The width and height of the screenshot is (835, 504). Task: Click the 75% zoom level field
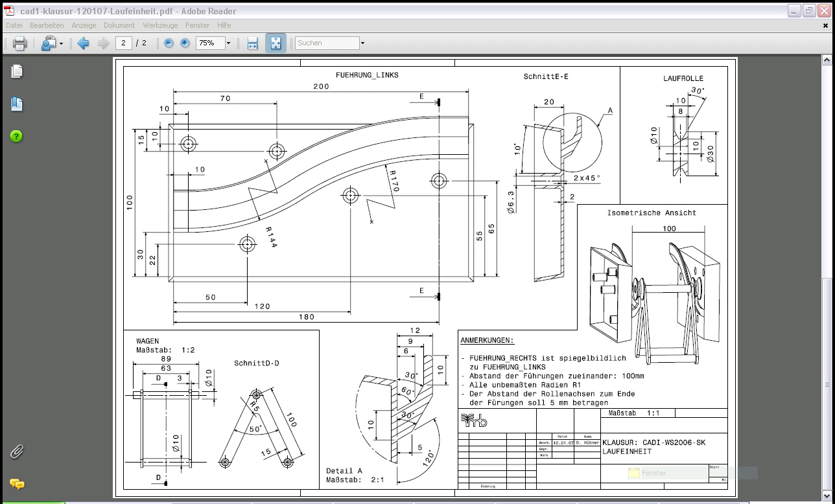[210, 43]
